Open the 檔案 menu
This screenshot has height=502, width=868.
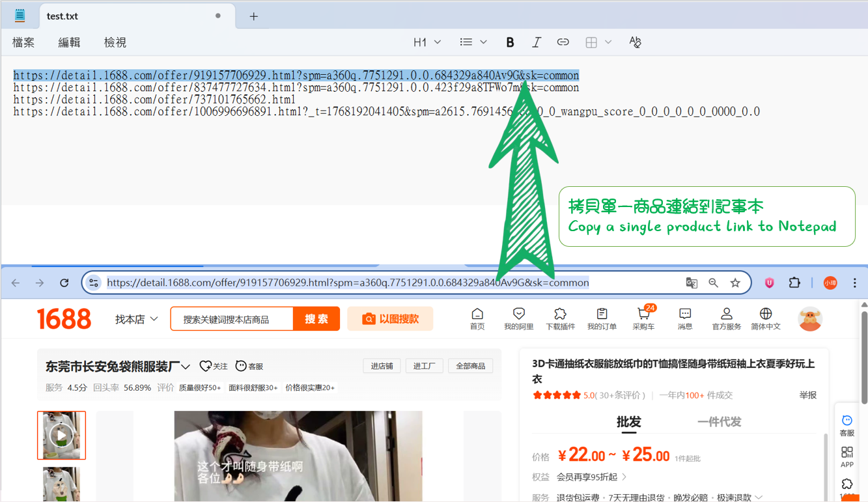(23, 42)
